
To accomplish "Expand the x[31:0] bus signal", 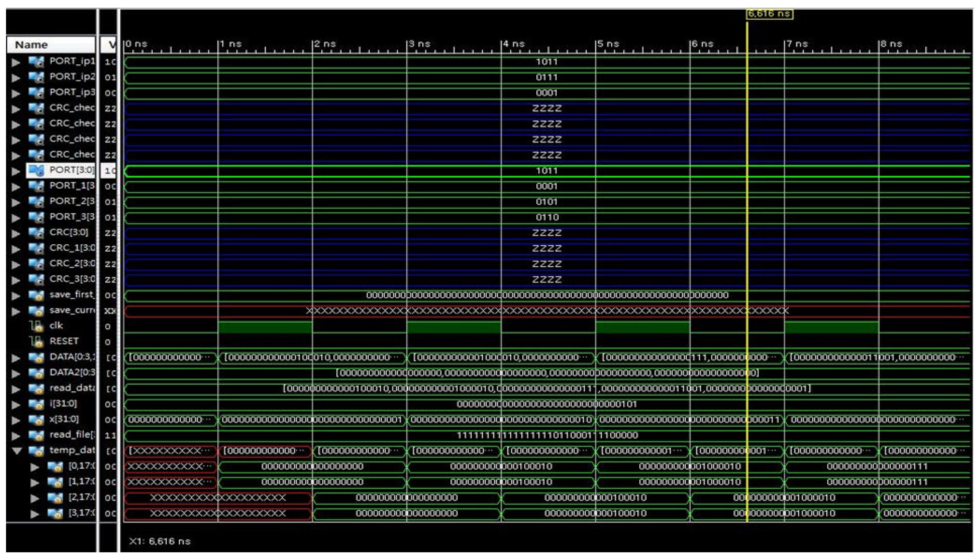I will click(16, 420).
